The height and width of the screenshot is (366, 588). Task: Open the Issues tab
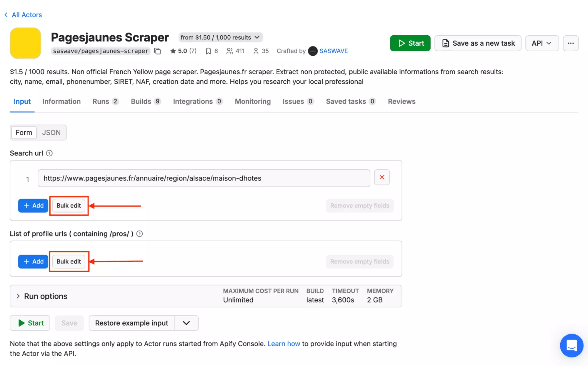coord(298,101)
